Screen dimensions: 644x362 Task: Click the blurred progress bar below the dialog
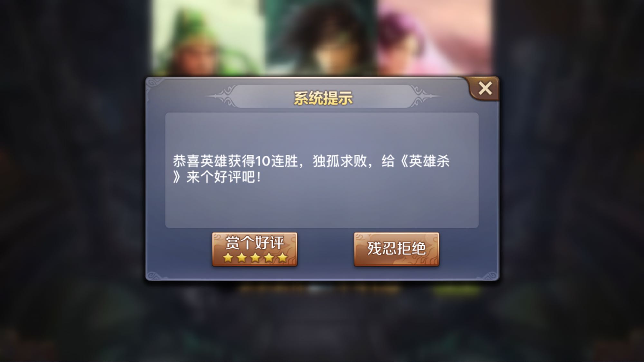coord(319,290)
